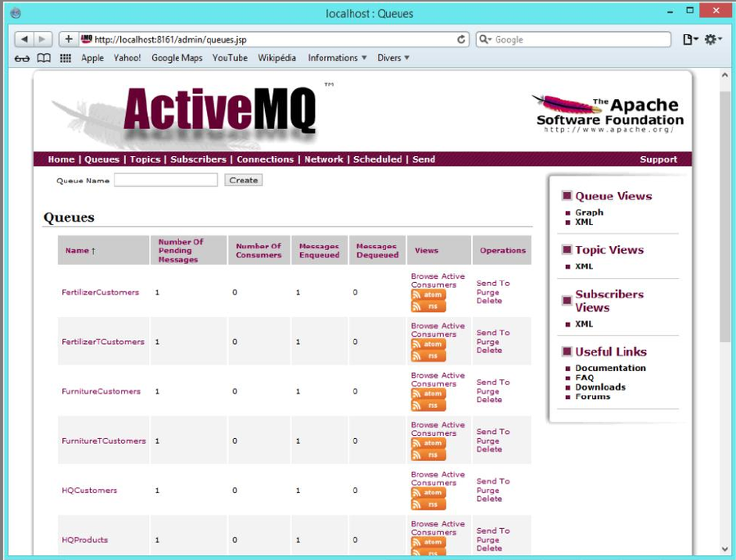Click the atom feed icon for FertilizerCustomers
The image size is (736, 560).
click(x=428, y=295)
